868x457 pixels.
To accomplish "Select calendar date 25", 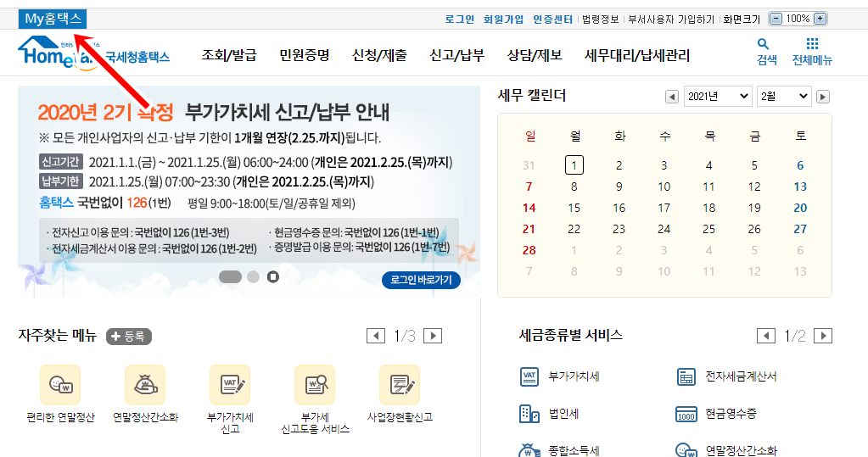I will (709, 229).
